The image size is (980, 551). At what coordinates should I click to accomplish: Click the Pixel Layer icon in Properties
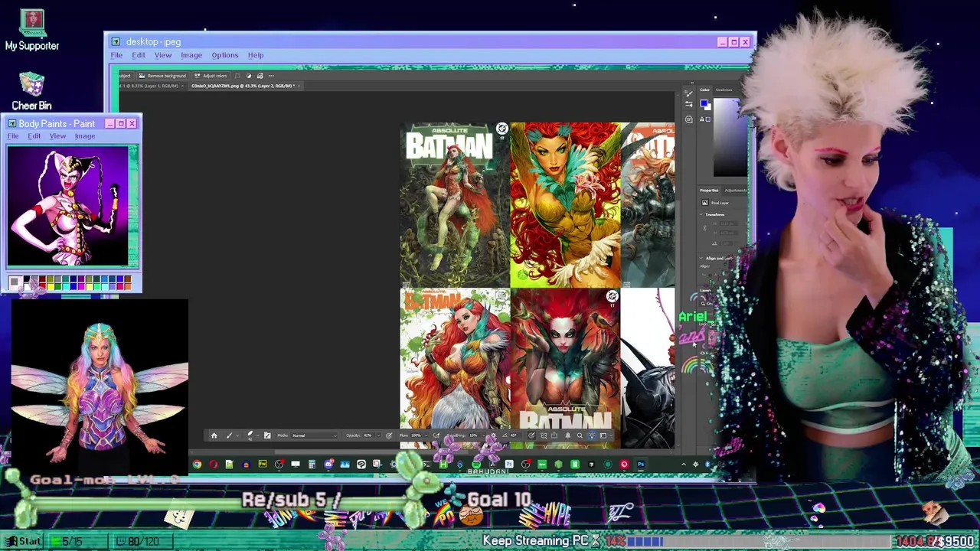click(x=705, y=202)
